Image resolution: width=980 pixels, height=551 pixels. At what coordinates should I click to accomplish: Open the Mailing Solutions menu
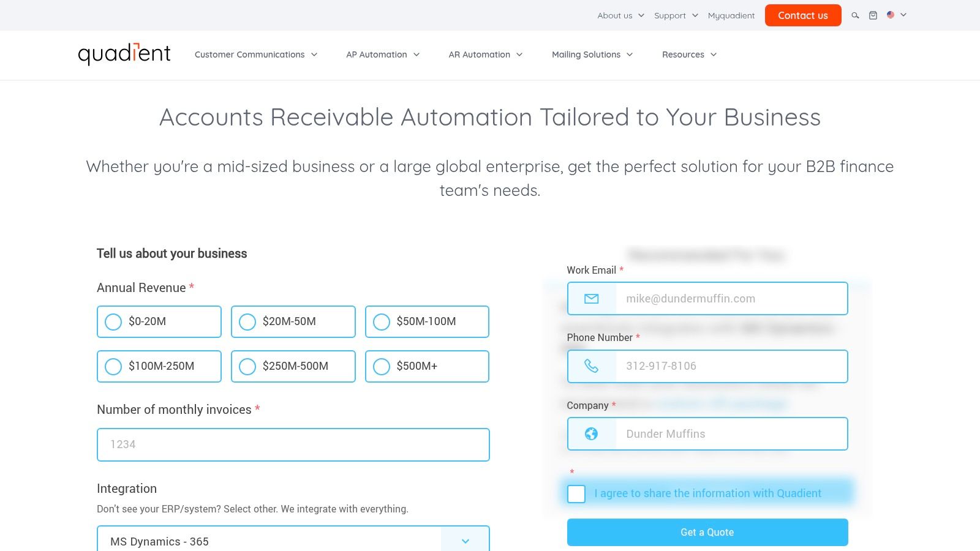(592, 54)
